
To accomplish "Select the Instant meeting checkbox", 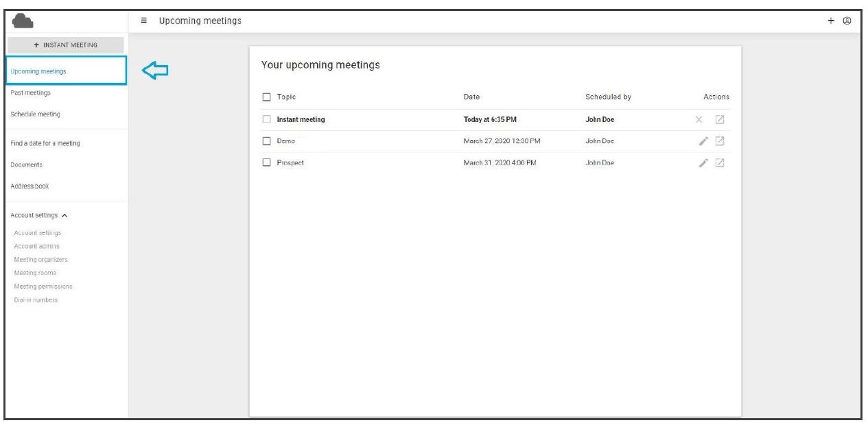I will click(x=267, y=119).
